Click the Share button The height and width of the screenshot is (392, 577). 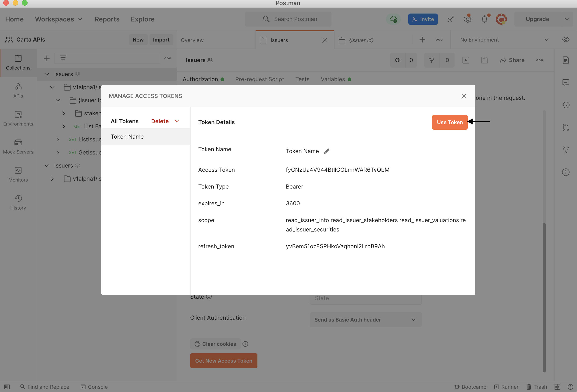[512, 60]
